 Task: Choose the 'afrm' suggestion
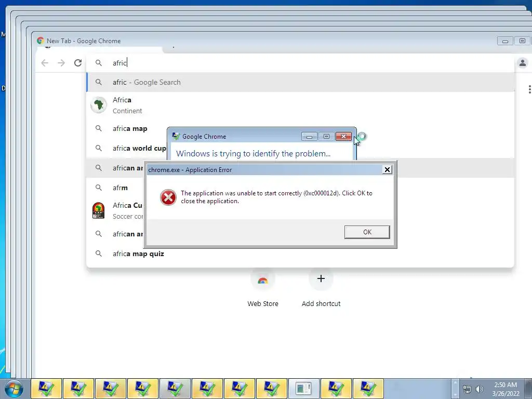point(115,188)
